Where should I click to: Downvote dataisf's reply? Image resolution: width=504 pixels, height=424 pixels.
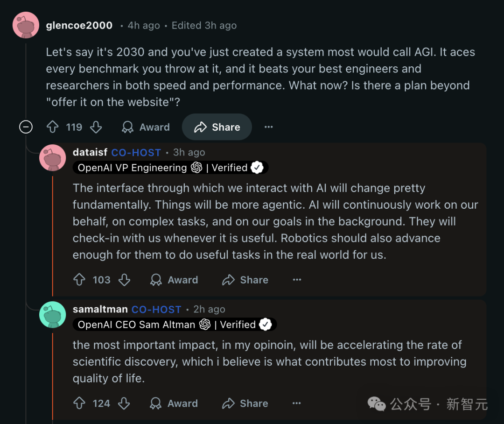click(124, 280)
